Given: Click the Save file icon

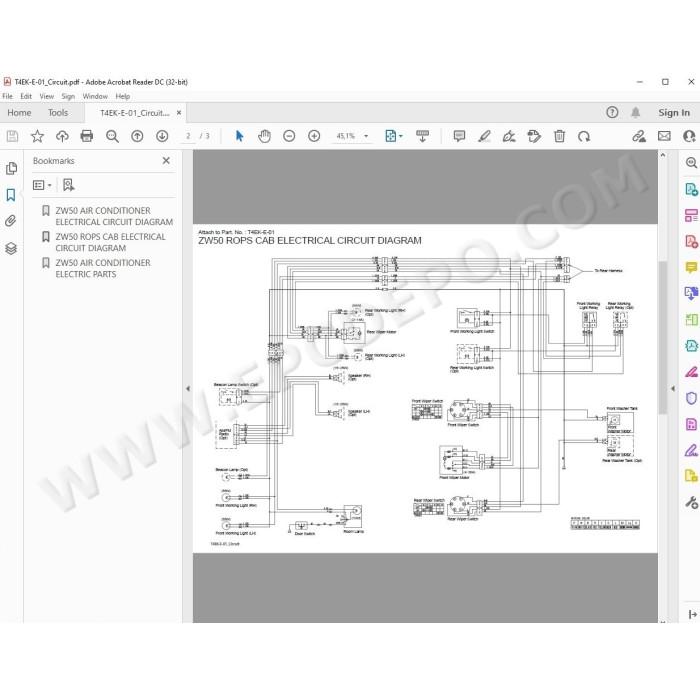Looking at the screenshot, I should click(x=12, y=136).
